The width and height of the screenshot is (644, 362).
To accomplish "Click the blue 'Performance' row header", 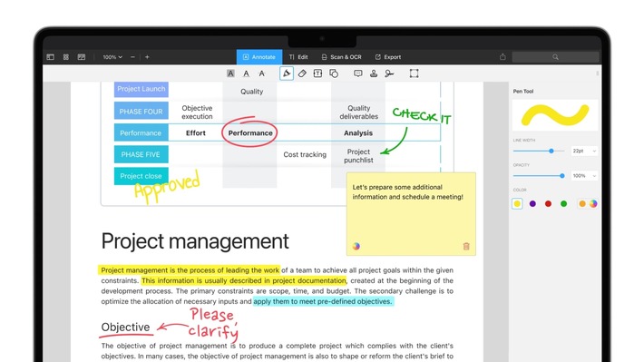I will pyautogui.click(x=141, y=133).
